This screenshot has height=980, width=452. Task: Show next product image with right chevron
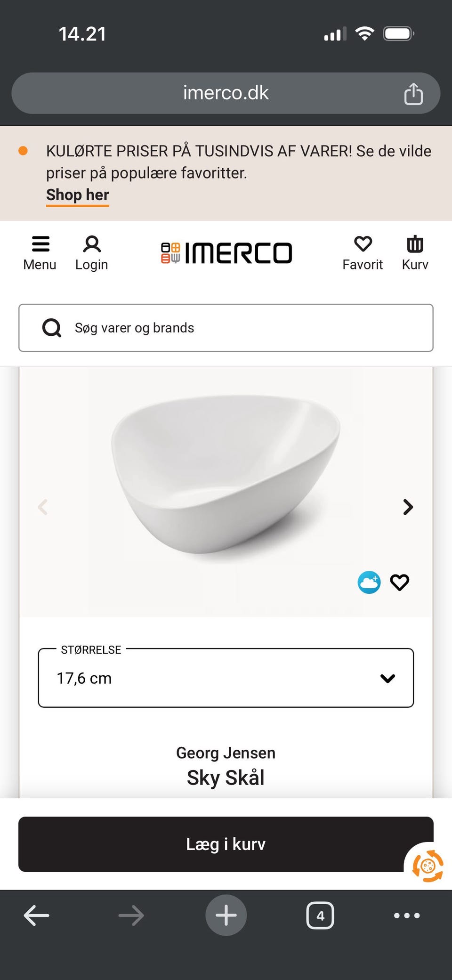click(x=408, y=507)
